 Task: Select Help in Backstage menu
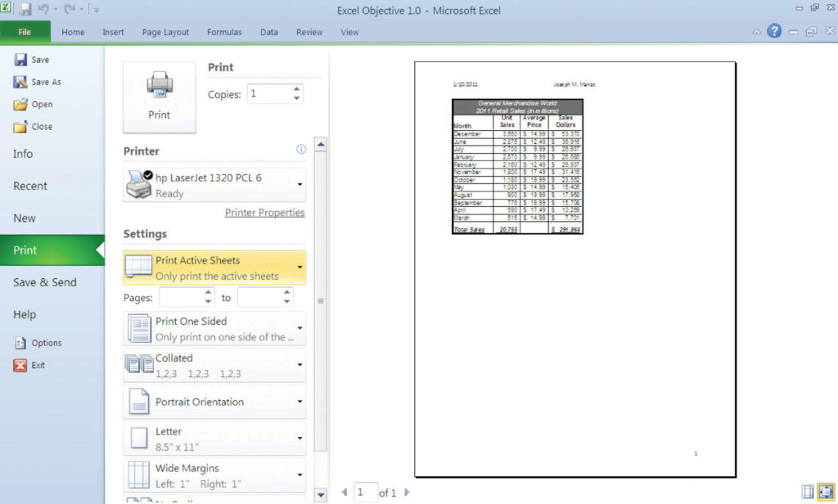(x=52, y=314)
